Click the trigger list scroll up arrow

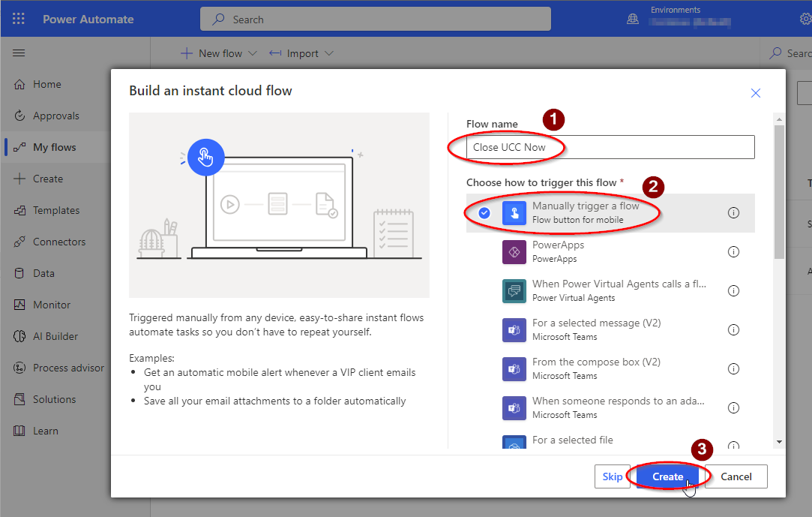779,119
